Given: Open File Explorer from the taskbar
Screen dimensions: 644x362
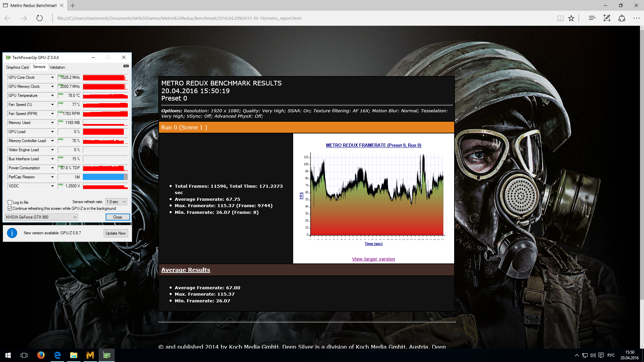Looking at the screenshot, I should pyautogui.click(x=73, y=355).
